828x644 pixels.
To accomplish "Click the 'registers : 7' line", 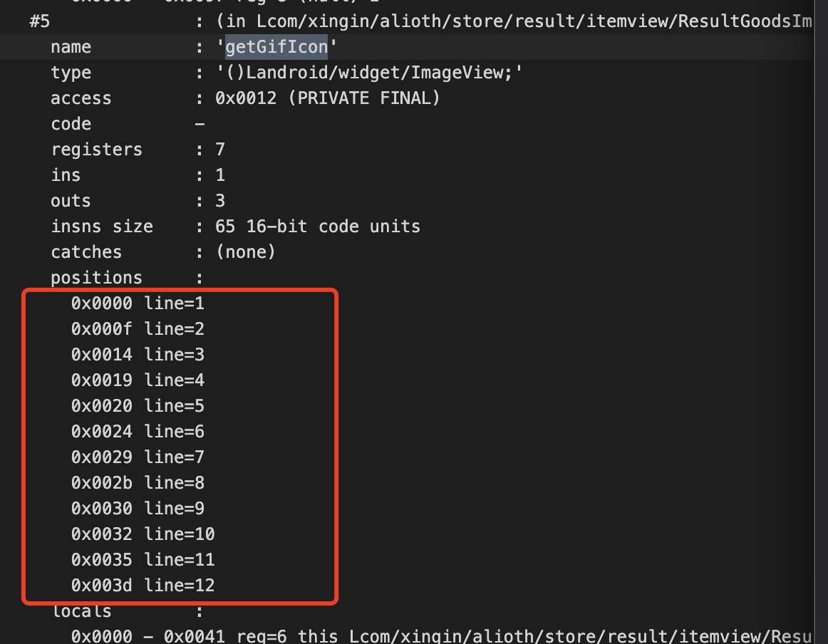I will [x=135, y=149].
